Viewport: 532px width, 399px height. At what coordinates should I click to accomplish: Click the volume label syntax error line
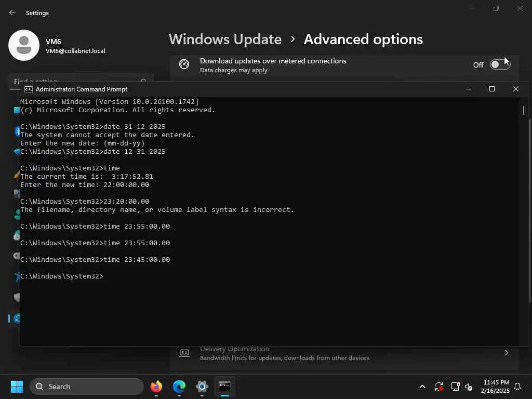coord(157,210)
